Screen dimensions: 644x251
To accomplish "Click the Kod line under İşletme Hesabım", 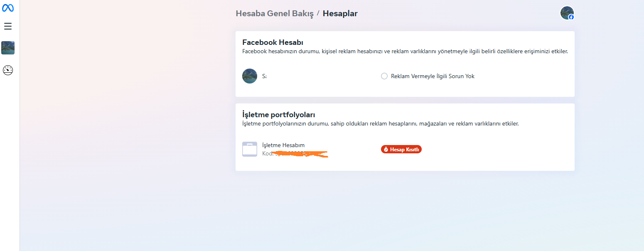I will (295, 154).
